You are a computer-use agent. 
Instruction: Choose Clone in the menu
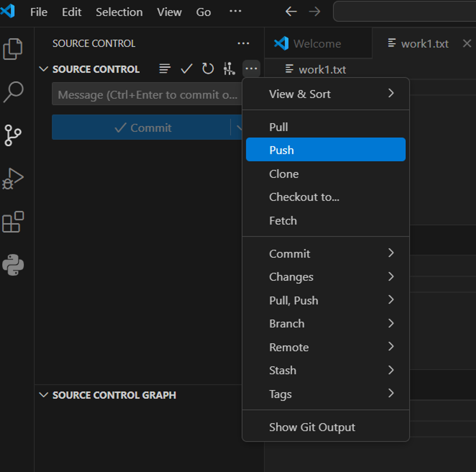tap(326, 174)
